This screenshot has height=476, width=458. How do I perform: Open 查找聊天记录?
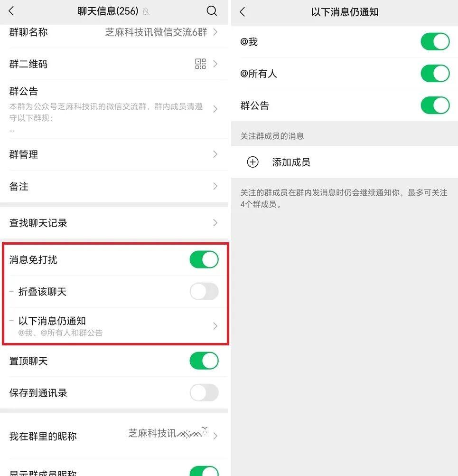click(114, 223)
